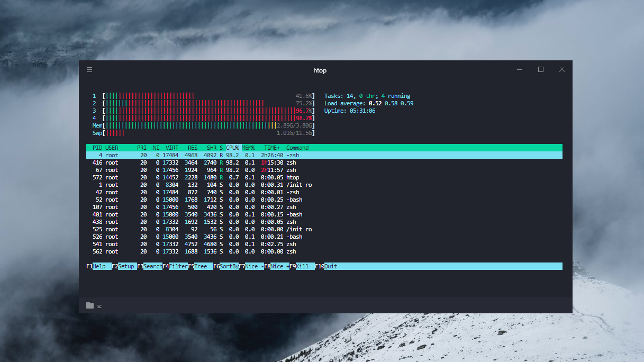Click F4 Filter
This screenshot has width=644, height=362.
click(175, 266)
